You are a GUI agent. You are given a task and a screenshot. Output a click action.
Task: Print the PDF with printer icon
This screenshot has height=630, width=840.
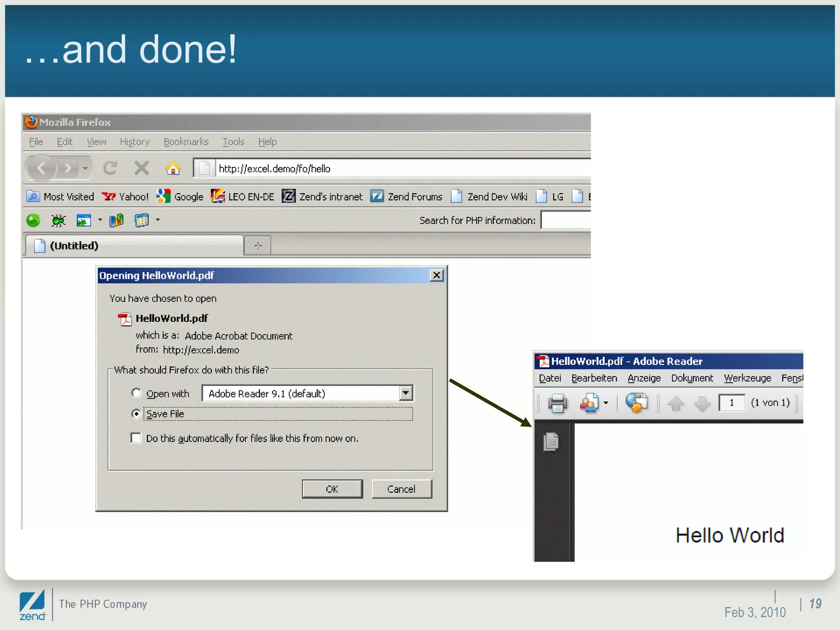pyautogui.click(x=557, y=403)
